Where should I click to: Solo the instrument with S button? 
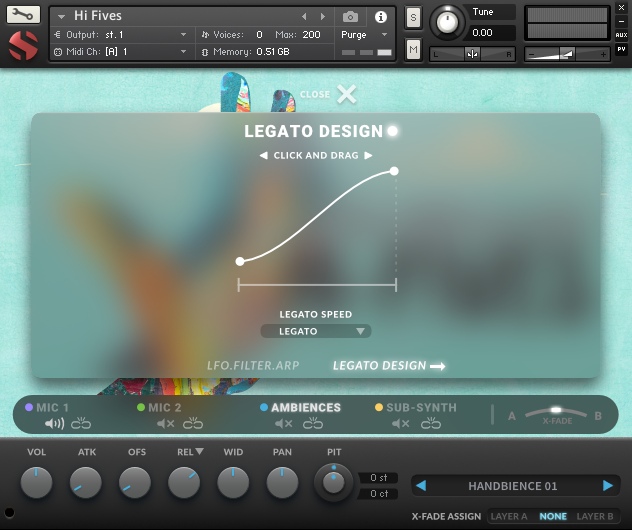413,18
